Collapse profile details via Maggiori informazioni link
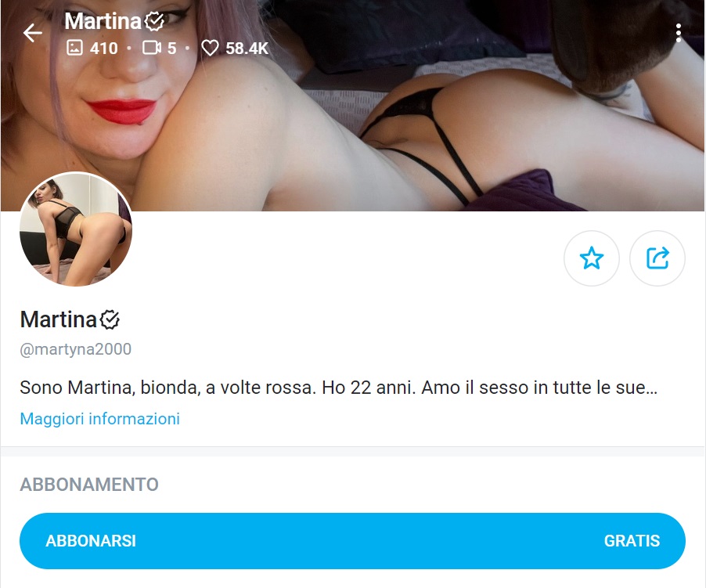 (x=100, y=419)
